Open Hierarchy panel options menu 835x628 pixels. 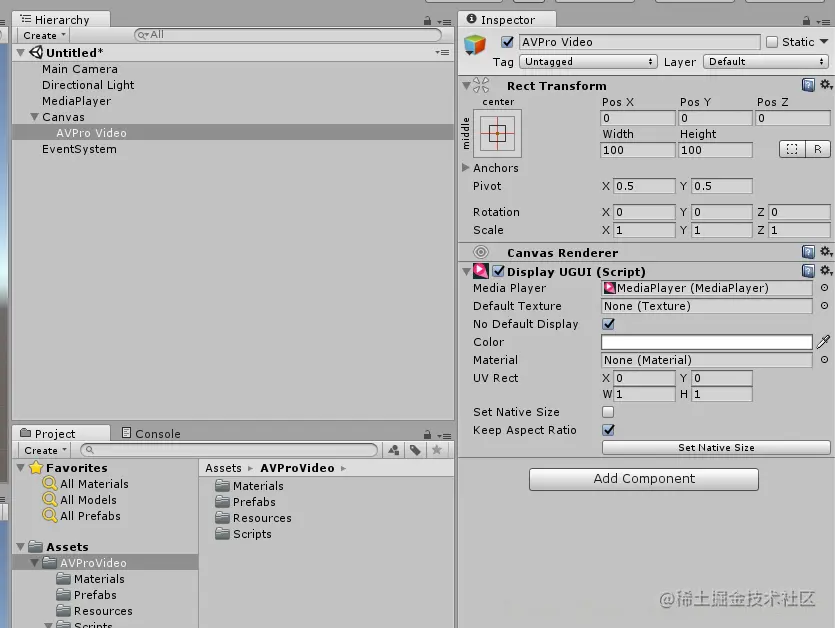click(444, 22)
